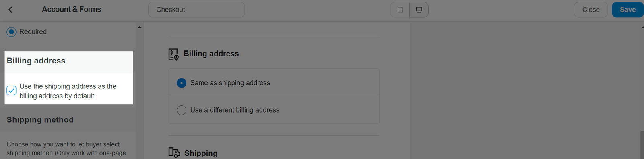
Task: Click the Shipping truck icon
Action: click(174, 153)
